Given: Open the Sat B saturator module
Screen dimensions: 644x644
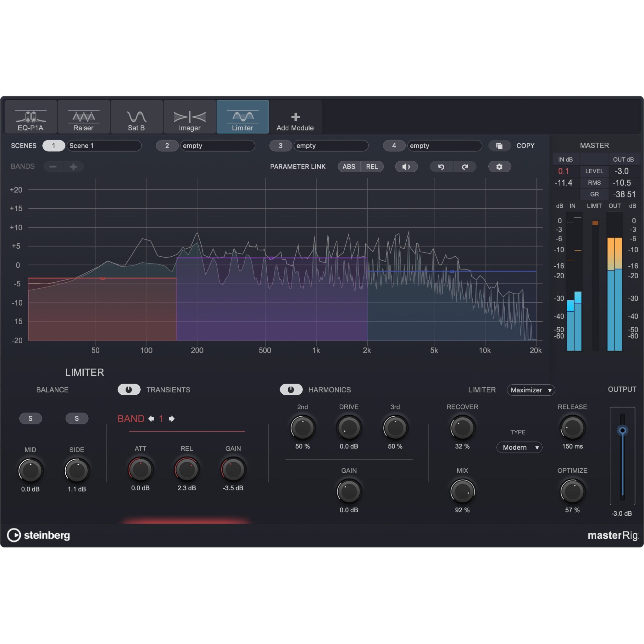Looking at the screenshot, I should (x=136, y=117).
